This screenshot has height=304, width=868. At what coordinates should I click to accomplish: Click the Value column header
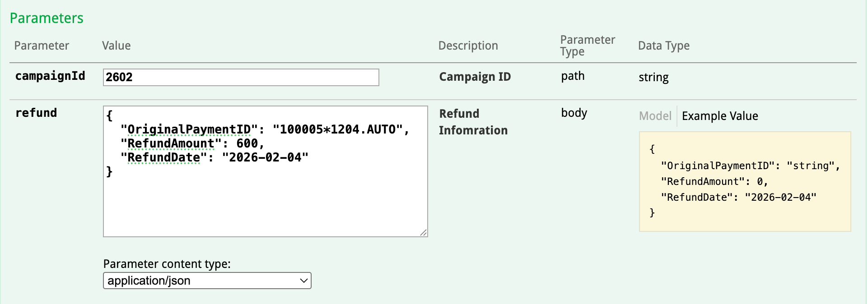coord(116,46)
